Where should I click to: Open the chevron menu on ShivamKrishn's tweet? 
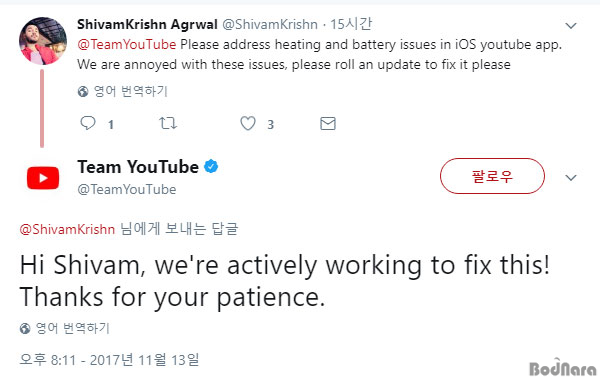(571, 26)
